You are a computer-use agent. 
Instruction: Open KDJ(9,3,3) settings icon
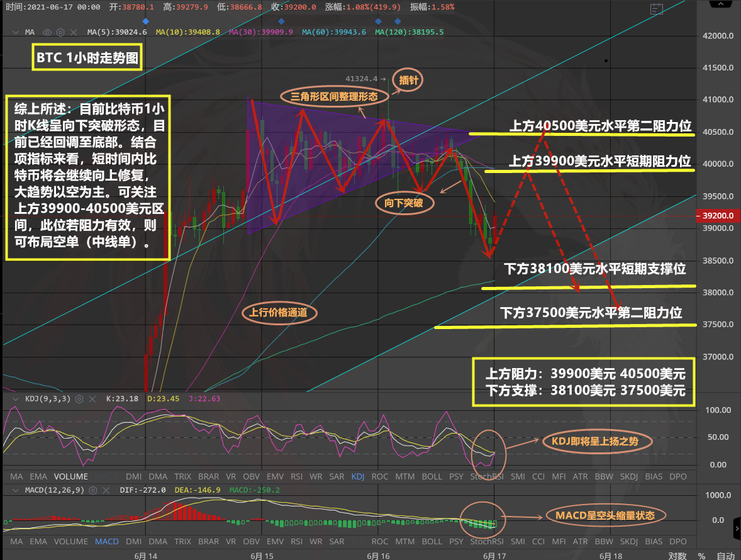click(x=79, y=399)
